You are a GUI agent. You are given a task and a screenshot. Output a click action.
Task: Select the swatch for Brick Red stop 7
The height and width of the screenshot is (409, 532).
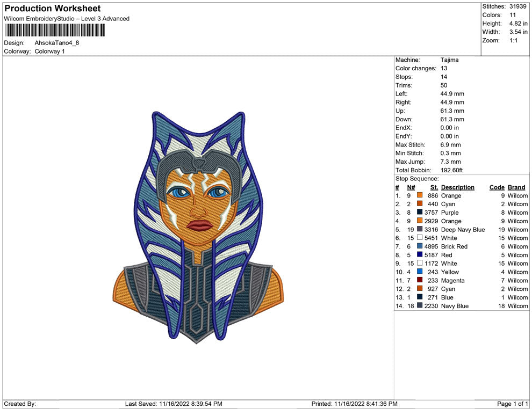420,246
